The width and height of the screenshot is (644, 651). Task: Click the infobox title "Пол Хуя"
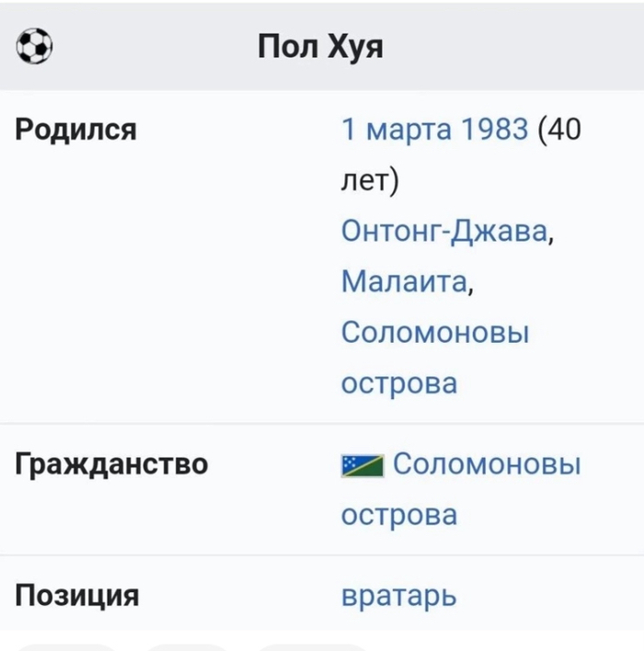tap(321, 45)
